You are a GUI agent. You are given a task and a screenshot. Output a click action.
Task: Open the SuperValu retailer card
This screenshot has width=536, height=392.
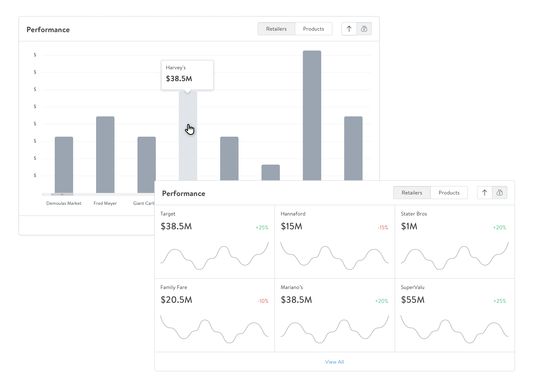point(455,315)
